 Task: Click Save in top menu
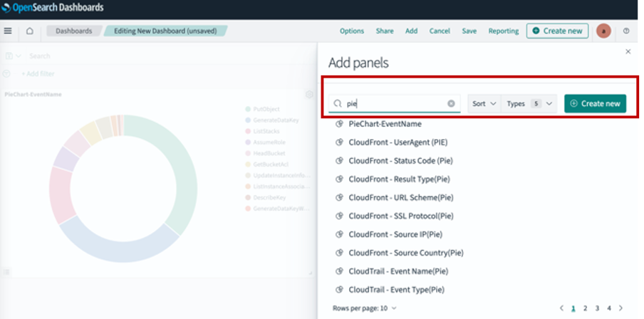point(469,31)
